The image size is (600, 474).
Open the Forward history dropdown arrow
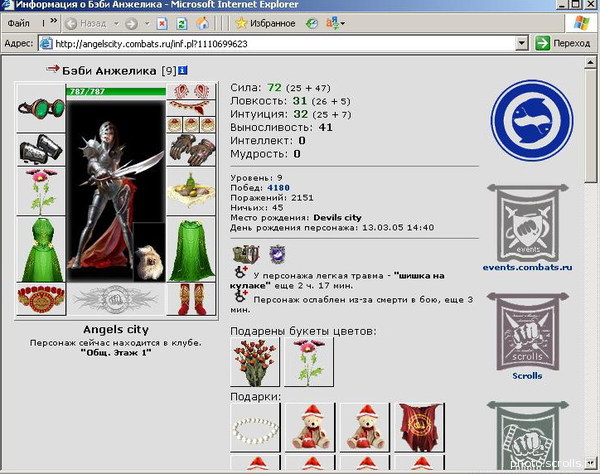click(x=147, y=24)
